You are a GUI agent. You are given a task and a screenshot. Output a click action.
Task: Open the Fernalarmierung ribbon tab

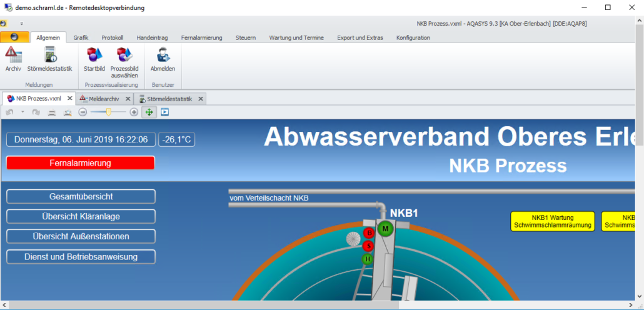[202, 37]
